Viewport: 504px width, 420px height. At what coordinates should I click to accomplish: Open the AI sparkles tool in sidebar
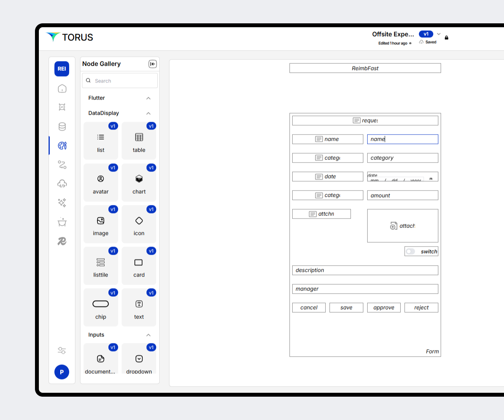[x=62, y=203]
